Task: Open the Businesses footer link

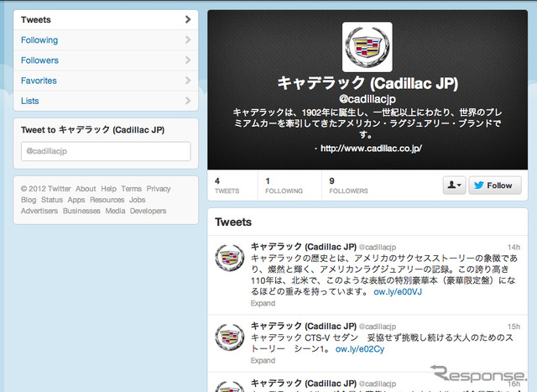Action: 81,211
